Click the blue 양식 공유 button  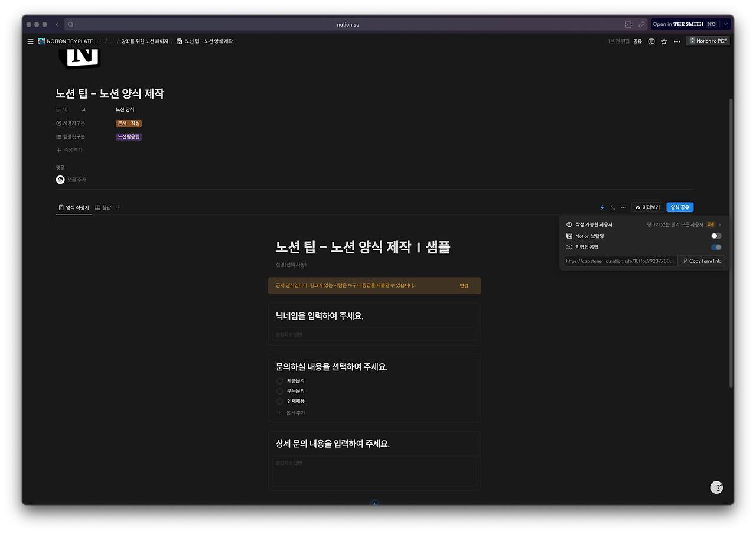[x=679, y=207]
